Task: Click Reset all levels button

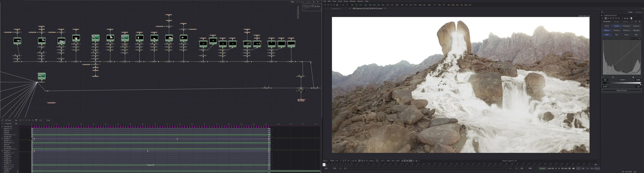Action: [x=622, y=90]
